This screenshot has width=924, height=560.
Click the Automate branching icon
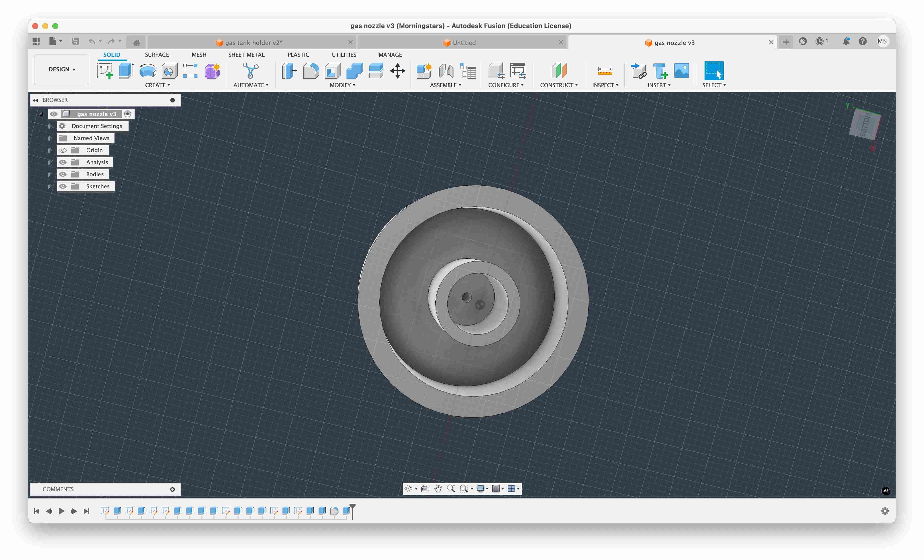tap(251, 71)
